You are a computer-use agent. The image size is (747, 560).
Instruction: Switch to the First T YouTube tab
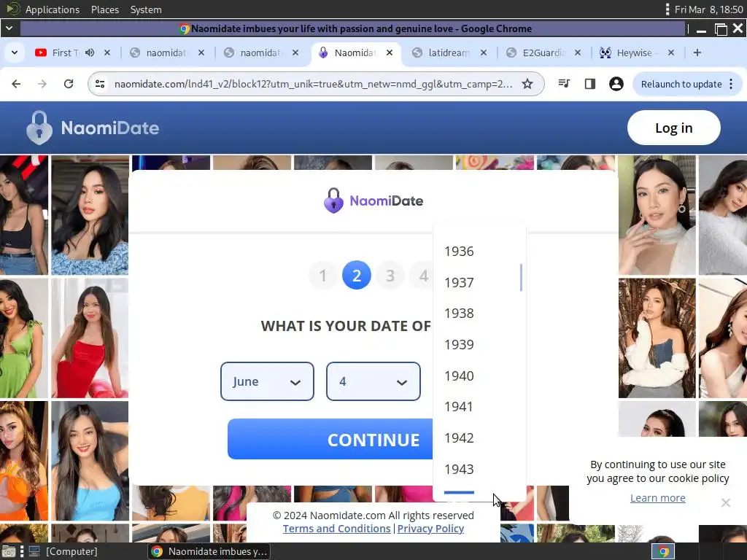tap(65, 52)
